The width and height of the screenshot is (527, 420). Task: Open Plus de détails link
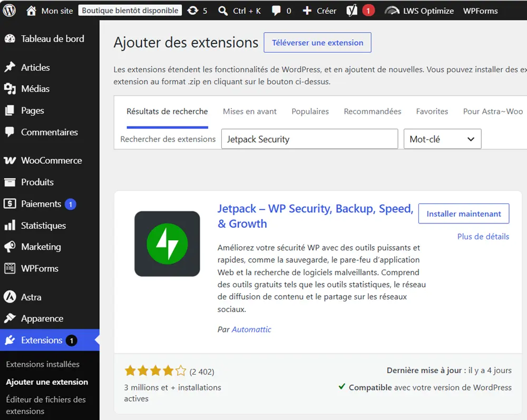(483, 237)
